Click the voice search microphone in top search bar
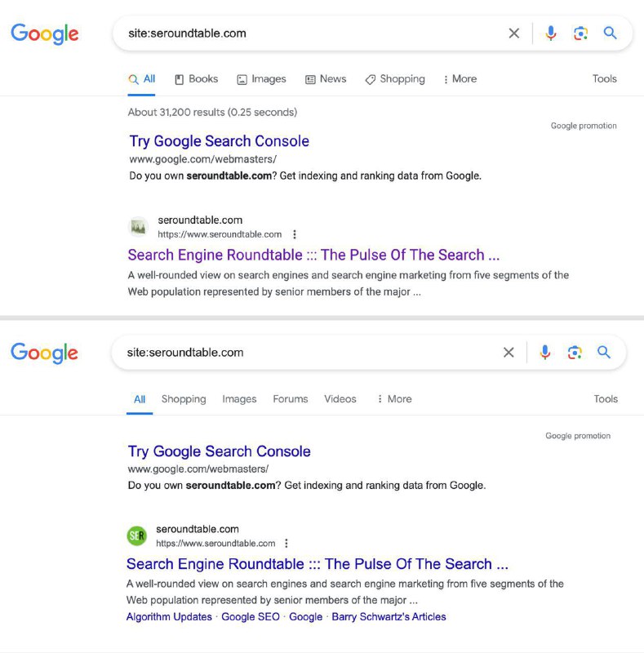 (551, 33)
